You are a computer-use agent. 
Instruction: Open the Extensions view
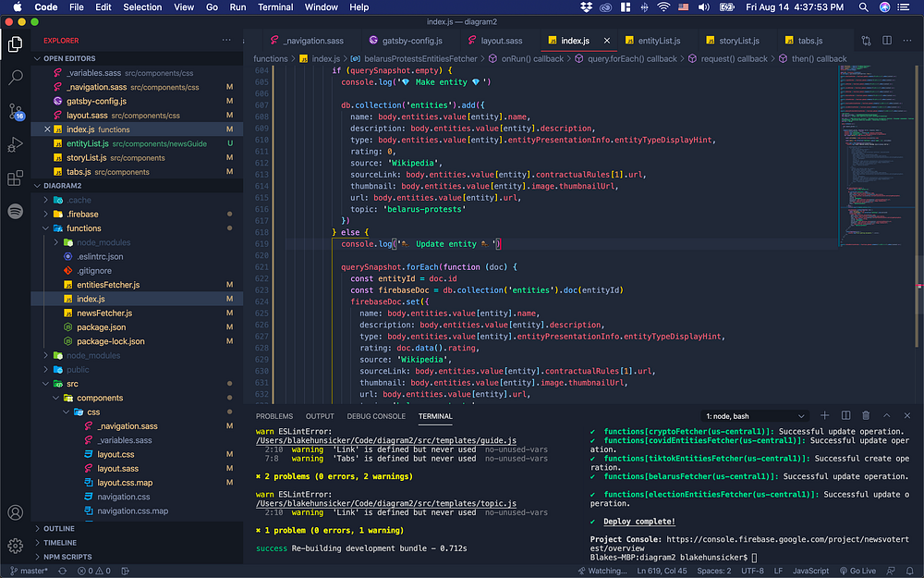15,178
